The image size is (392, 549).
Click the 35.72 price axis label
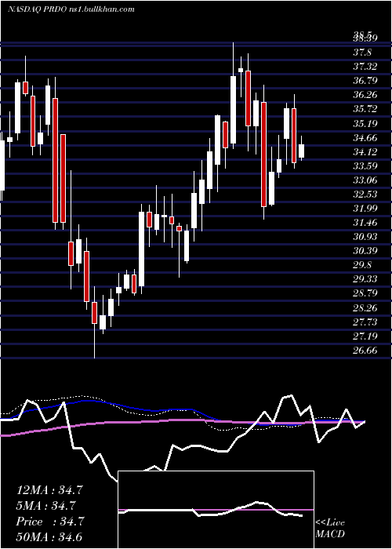point(365,109)
